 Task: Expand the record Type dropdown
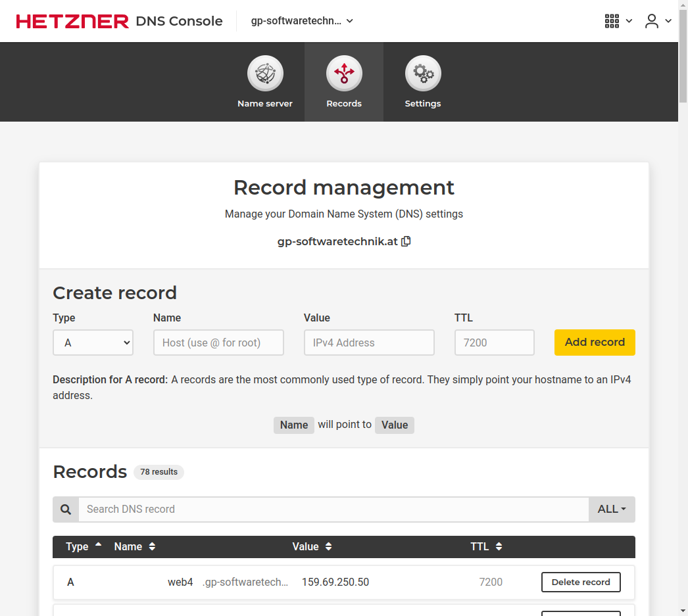tap(93, 343)
